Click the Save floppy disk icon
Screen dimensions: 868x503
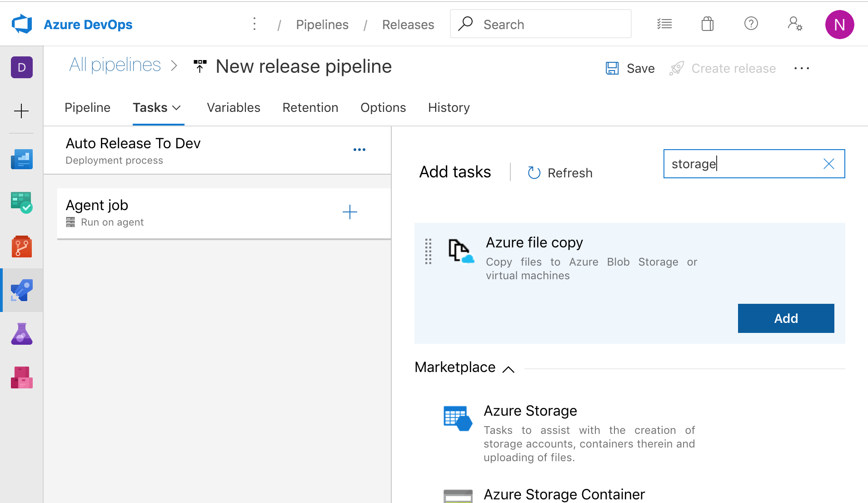(612, 68)
